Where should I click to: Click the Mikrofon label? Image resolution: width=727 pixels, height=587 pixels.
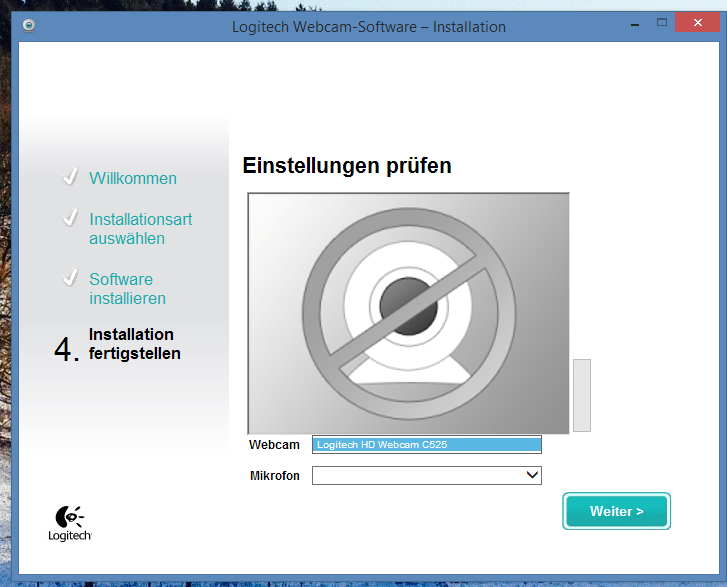pos(274,476)
